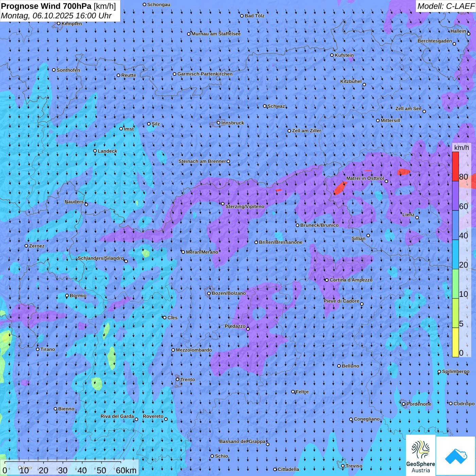
Task: Click the 'Berchtesgaden' label
Action: [435, 41]
